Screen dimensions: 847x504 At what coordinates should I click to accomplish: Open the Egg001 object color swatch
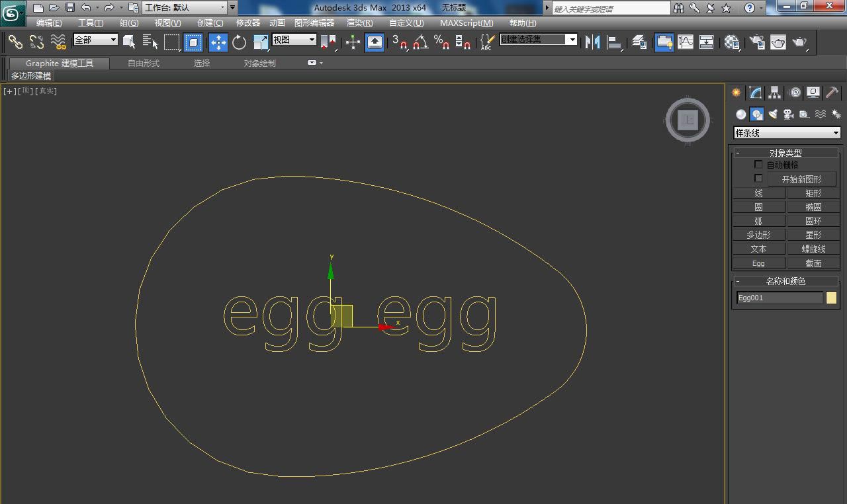coord(832,298)
